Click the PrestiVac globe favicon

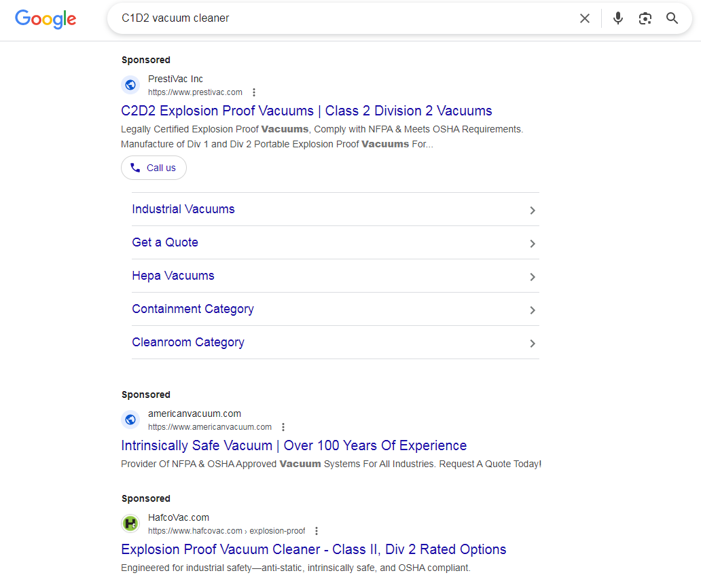pyautogui.click(x=130, y=86)
